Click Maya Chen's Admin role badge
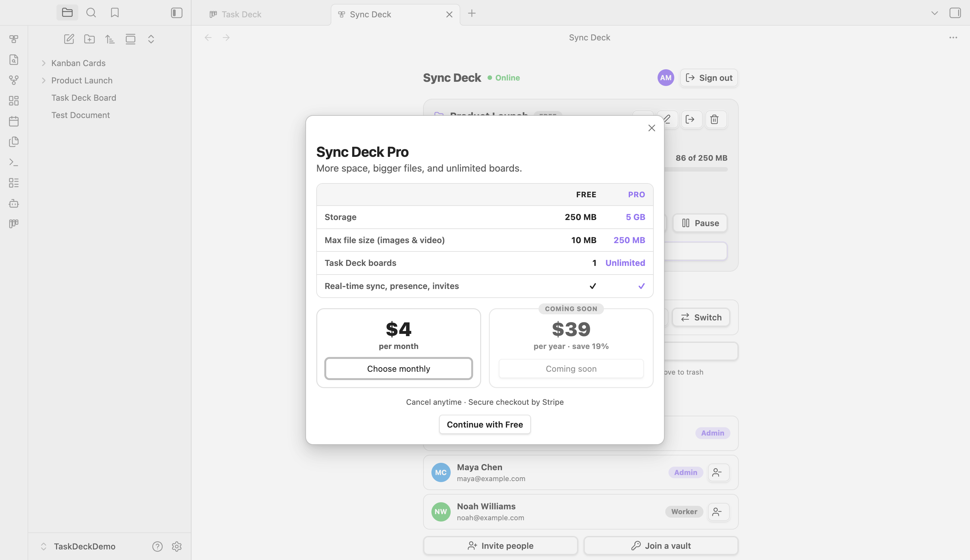 685,472
